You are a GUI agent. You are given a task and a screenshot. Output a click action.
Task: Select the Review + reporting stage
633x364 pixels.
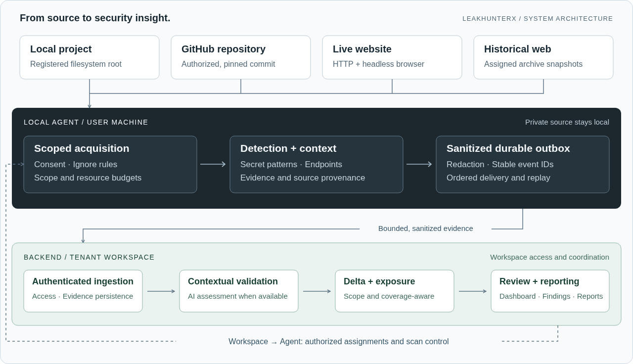(x=550, y=291)
